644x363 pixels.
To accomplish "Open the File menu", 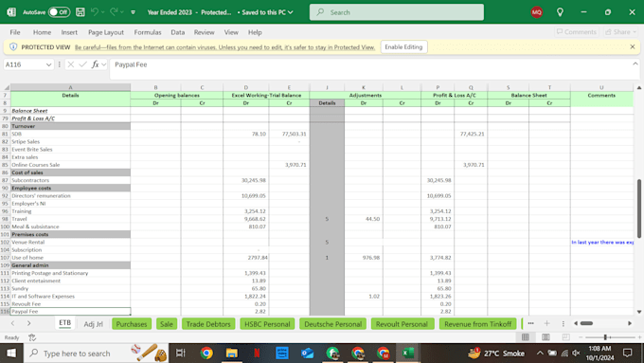I will point(15,32).
